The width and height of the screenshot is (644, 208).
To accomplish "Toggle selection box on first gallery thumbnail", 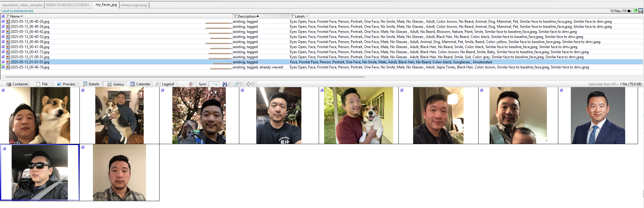I will [x=3, y=90].
